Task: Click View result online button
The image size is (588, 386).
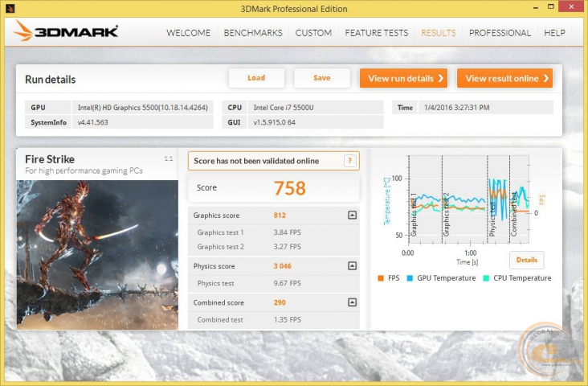Action: pyautogui.click(x=504, y=78)
